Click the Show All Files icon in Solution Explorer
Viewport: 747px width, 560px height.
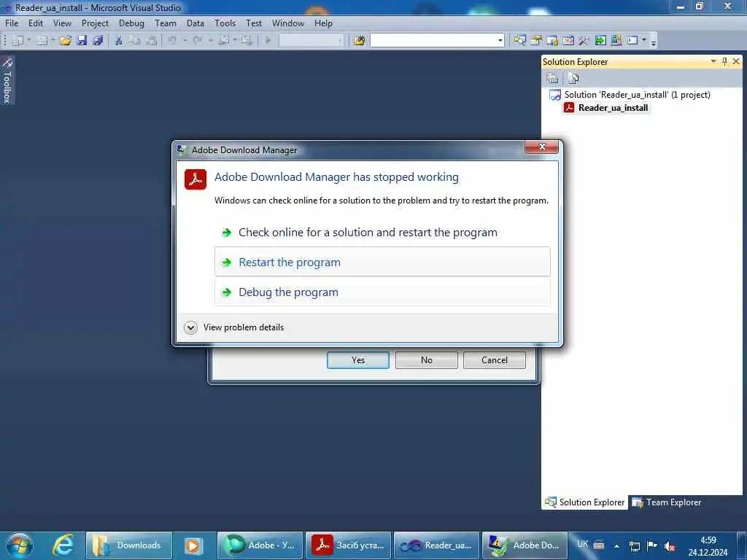pyautogui.click(x=573, y=78)
